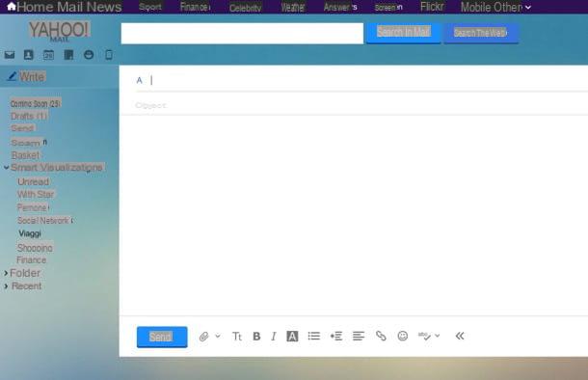The width and height of the screenshot is (588, 380).
Task: Open the calendar icon
Action: click(x=48, y=55)
